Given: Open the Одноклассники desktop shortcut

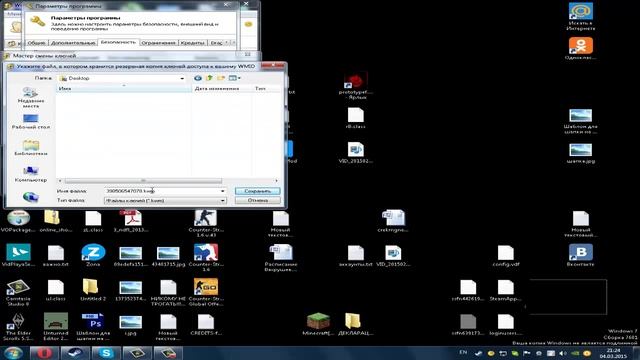Looking at the screenshot, I should click(580, 49).
